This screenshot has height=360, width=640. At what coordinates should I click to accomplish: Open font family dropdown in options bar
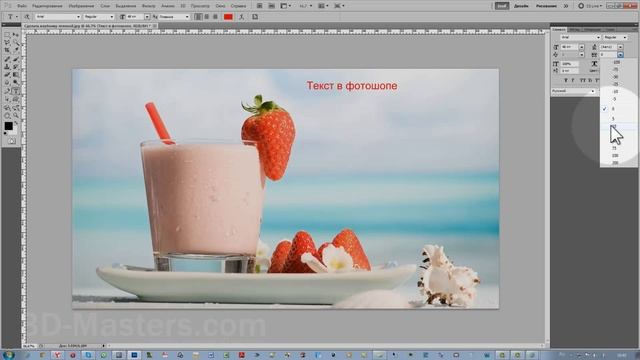(x=78, y=17)
